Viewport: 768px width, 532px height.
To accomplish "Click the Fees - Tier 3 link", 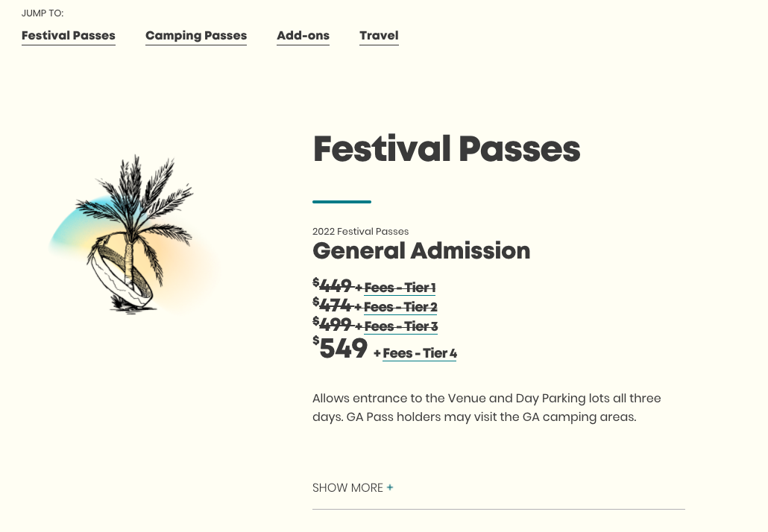I will coord(401,326).
